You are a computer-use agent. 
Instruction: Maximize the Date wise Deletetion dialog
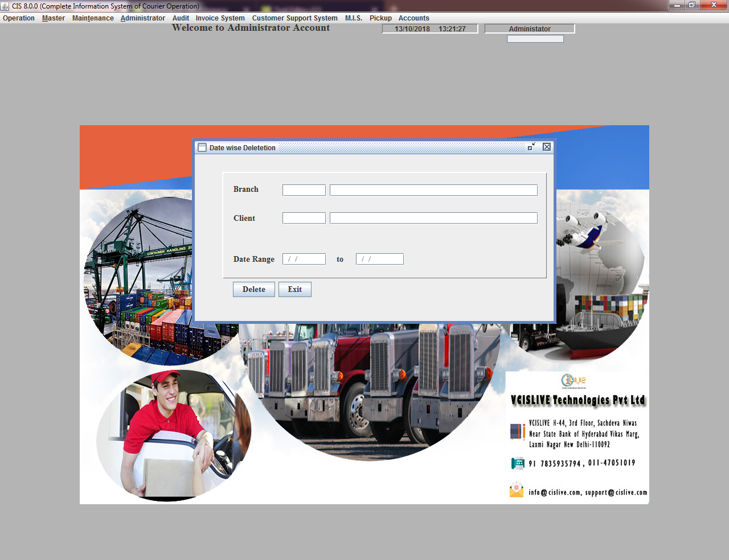point(532,147)
